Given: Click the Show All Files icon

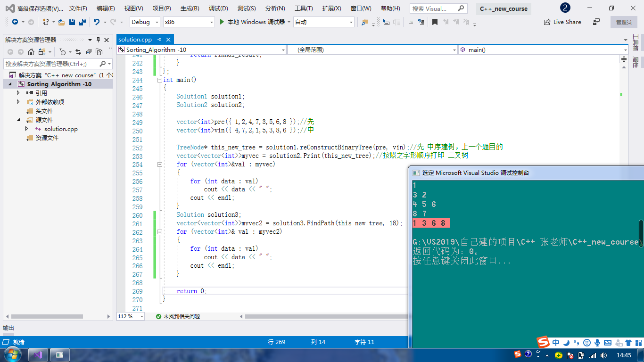Looking at the screenshot, I should pyautogui.click(x=99, y=52).
